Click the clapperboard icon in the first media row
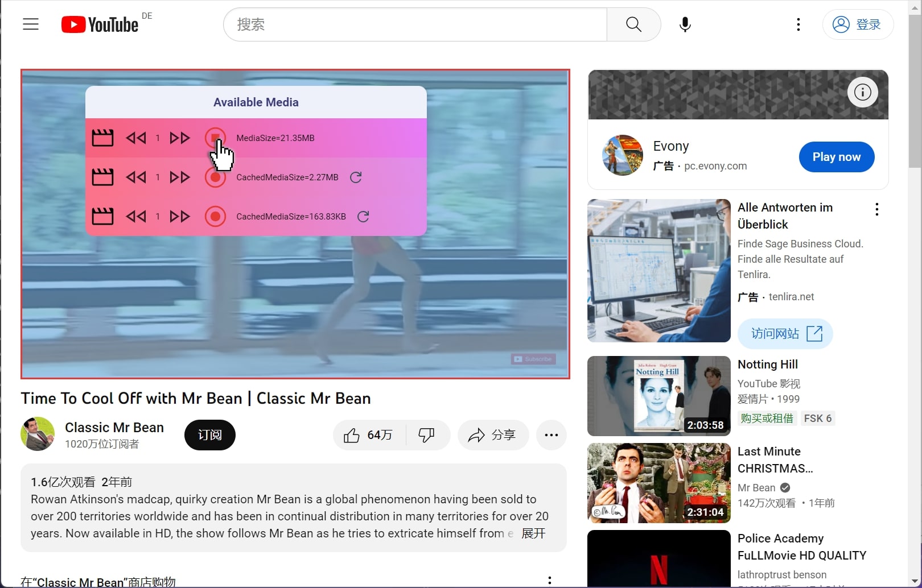922x588 pixels. point(102,138)
